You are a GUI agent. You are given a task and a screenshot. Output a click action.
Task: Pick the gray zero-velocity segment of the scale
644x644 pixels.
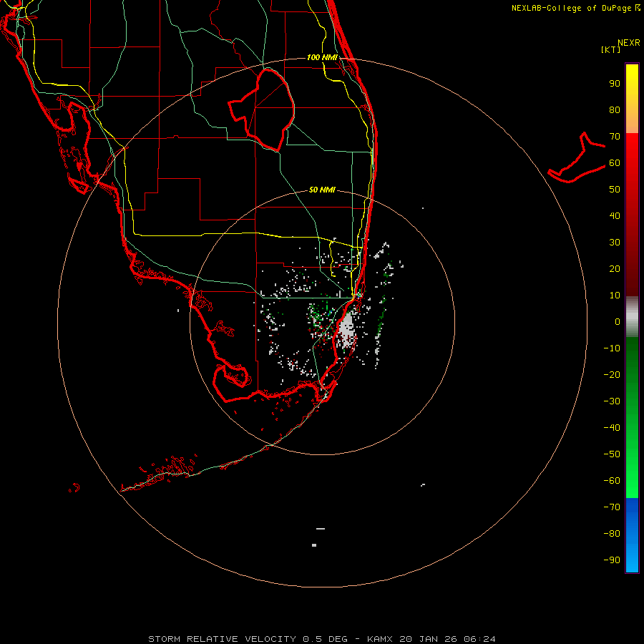click(x=632, y=317)
